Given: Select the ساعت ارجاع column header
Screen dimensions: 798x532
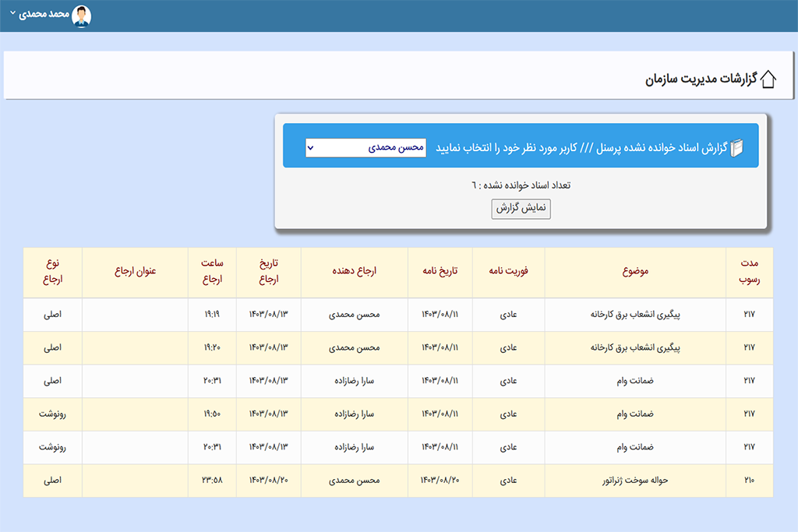Looking at the screenshot, I should click(212, 272).
